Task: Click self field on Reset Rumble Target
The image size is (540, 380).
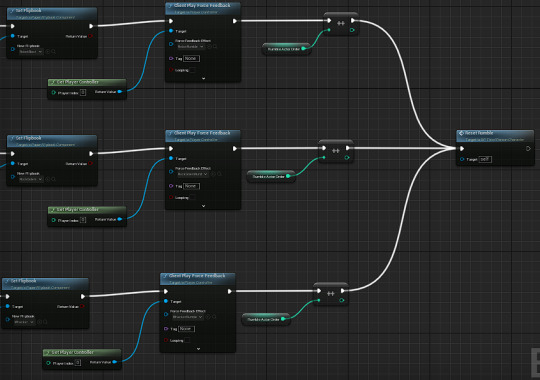Action: [485, 159]
